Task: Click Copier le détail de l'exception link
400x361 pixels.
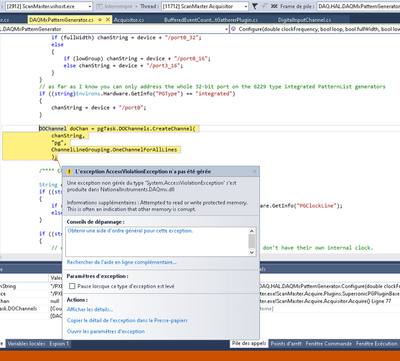Action: (x=127, y=321)
